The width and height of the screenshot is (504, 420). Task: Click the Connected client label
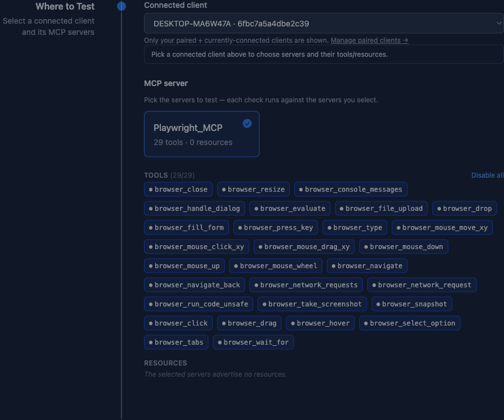(175, 5)
